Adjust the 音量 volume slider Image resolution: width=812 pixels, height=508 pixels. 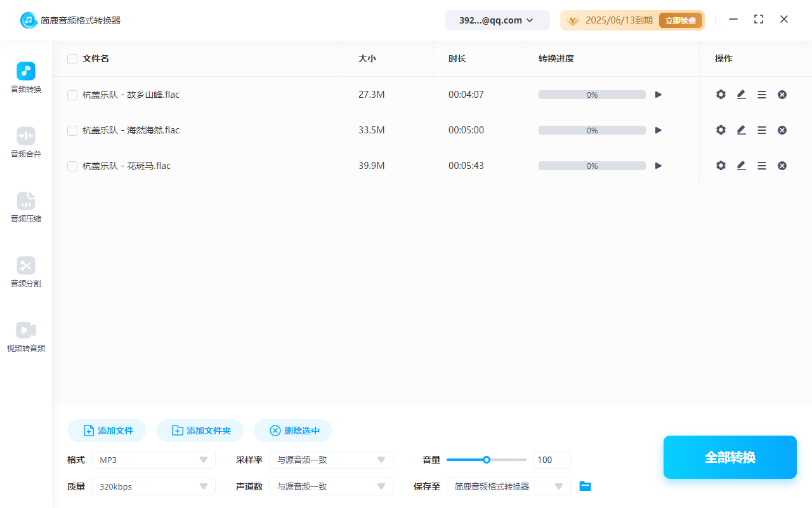(487, 459)
